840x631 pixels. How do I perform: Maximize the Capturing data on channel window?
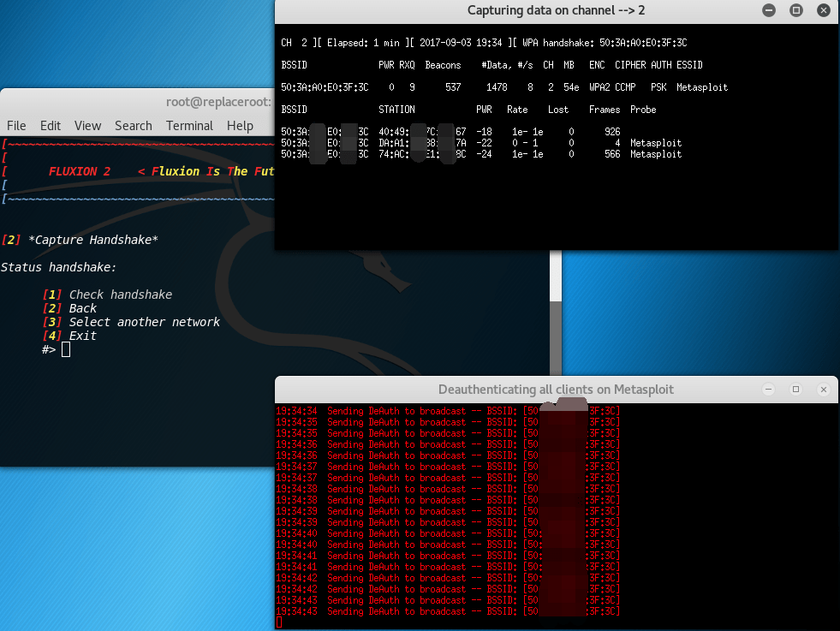pyautogui.click(x=795, y=10)
